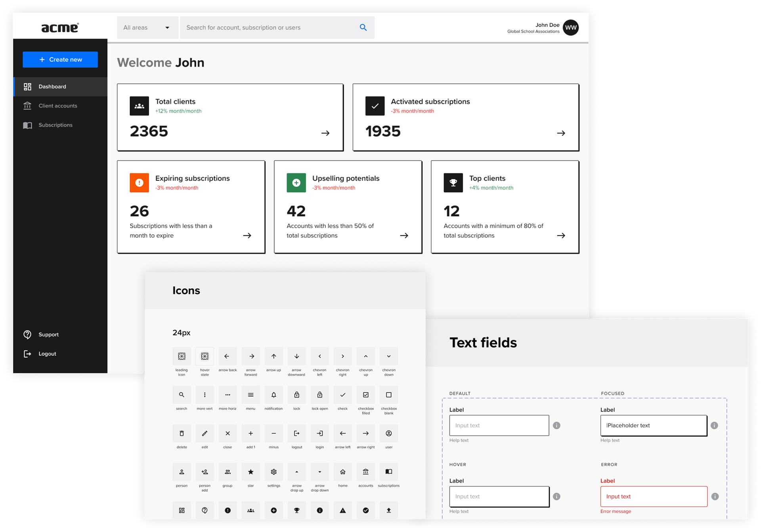
Task: Select the arrow drop up icon tile
Action: (x=296, y=472)
